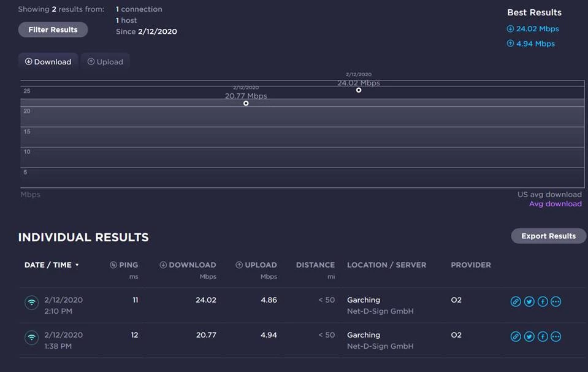Click O2 provider in the 2:10 PM row
Screen dimensions: 588x372
[456, 300]
